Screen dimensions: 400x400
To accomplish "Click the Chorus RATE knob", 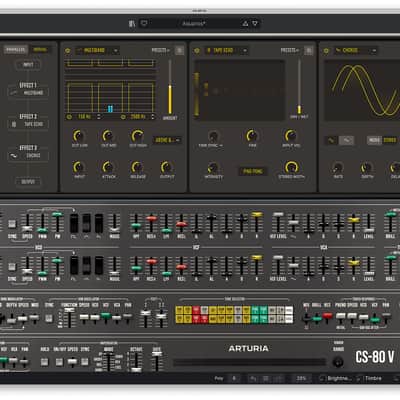I will click(338, 167).
